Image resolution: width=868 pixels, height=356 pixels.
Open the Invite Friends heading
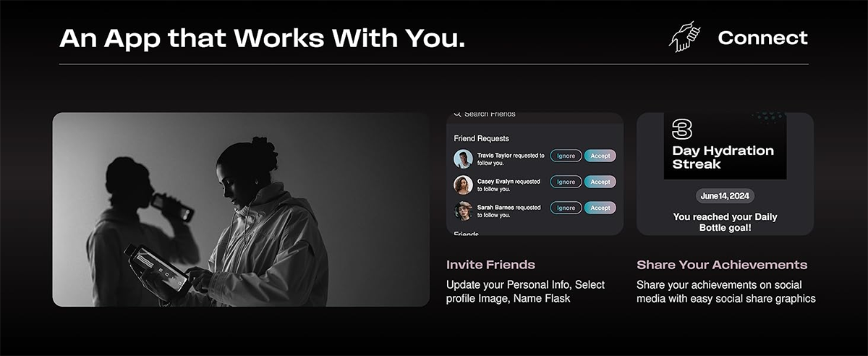click(490, 265)
